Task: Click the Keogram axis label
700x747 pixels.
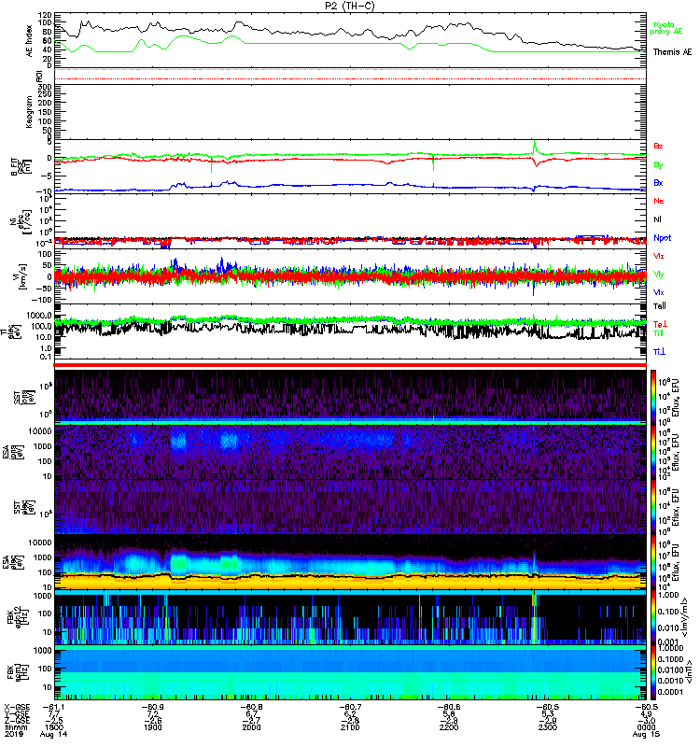Action: [x=30, y=112]
